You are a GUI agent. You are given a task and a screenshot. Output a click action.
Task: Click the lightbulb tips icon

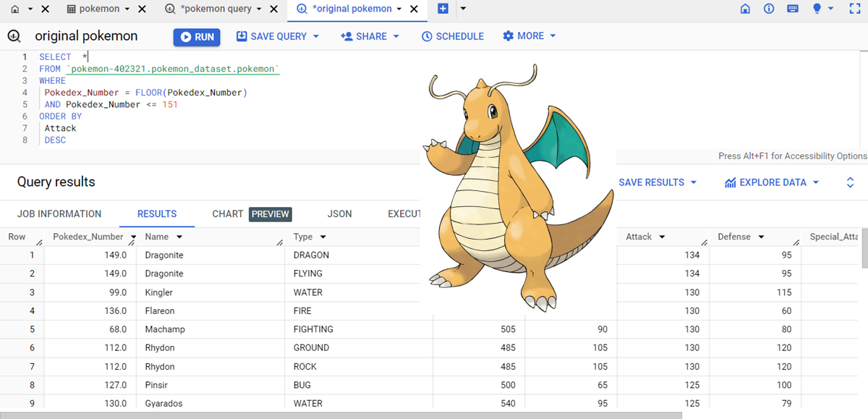pos(817,9)
